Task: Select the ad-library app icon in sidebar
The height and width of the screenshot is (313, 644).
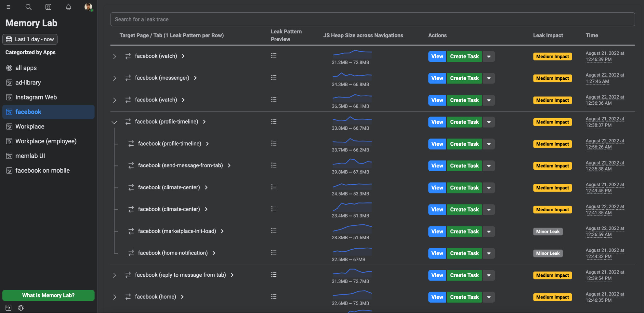Action: coord(9,82)
